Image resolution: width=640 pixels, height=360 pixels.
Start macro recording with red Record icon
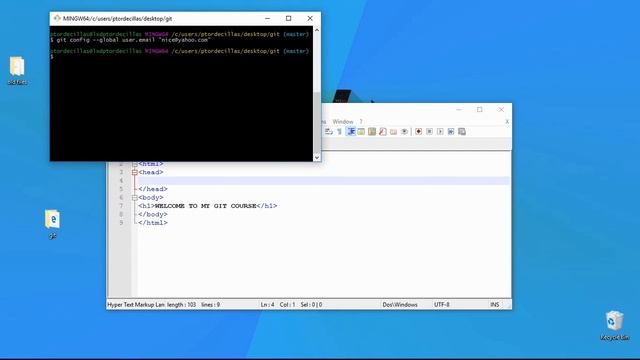(x=418, y=131)
